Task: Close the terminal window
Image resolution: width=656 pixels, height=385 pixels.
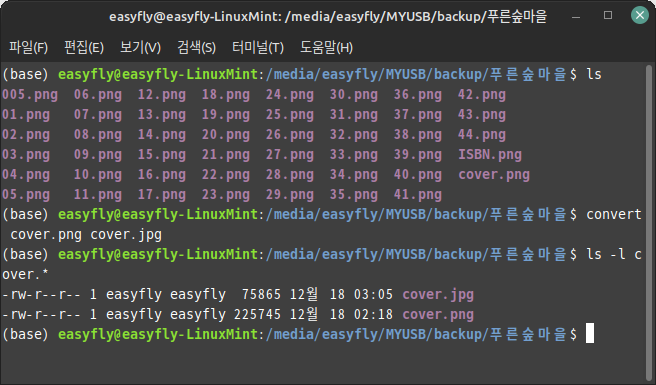Action: click(640, 15)
